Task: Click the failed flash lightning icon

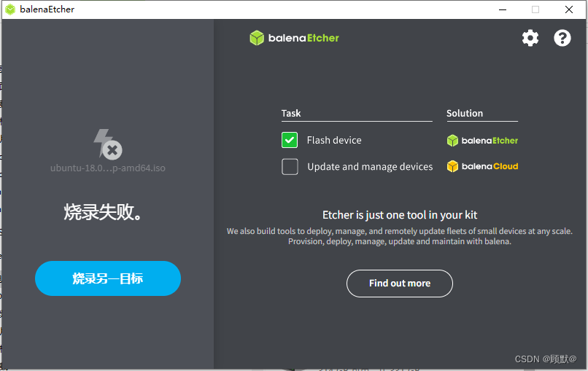Action: pyautogui.click(x=108, y=144)
